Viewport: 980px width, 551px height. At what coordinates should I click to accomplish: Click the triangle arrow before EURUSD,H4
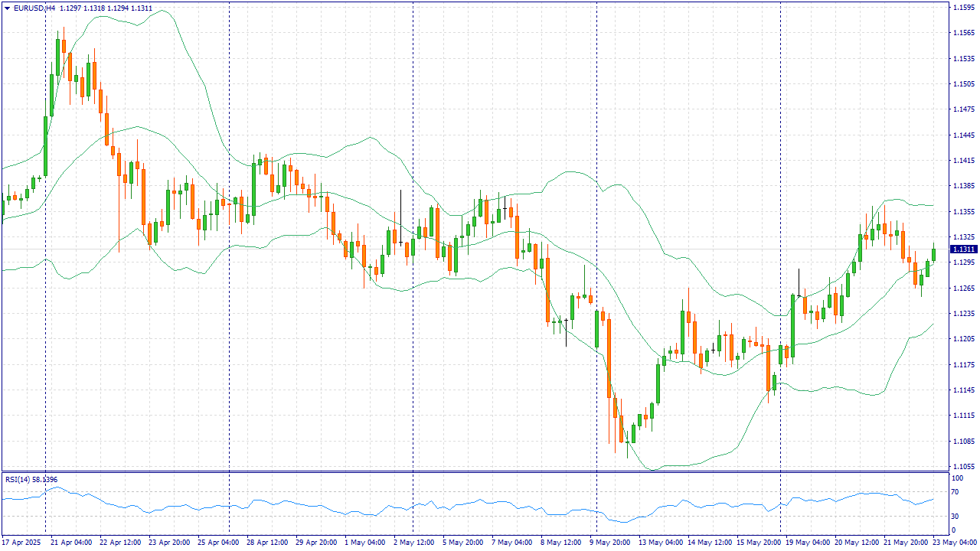pos(7,8)
